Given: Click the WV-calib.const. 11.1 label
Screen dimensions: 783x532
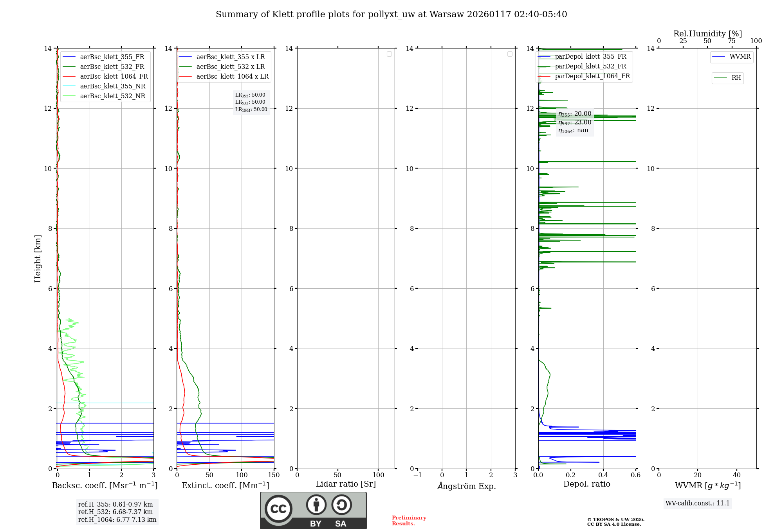Looking at the screenshot, I should click(697, 503).
